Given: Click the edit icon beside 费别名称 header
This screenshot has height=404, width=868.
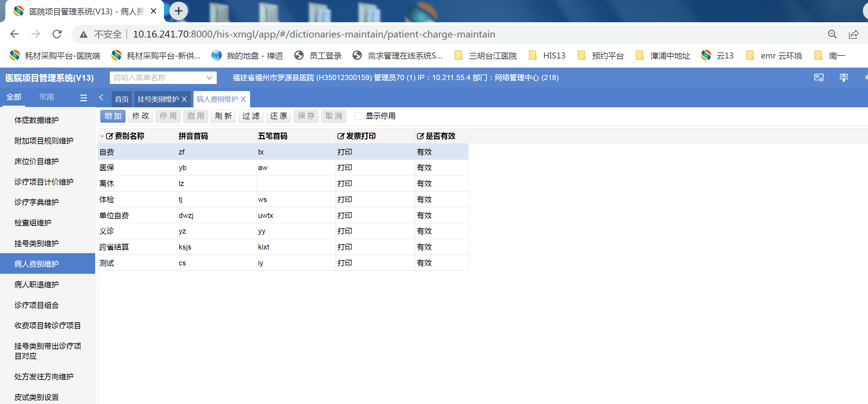Looking at the screenshot, I should click(109, 136).
